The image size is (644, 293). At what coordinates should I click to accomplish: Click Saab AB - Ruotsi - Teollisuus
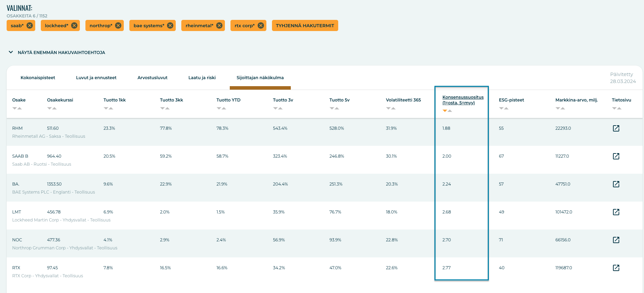(41, 164)
